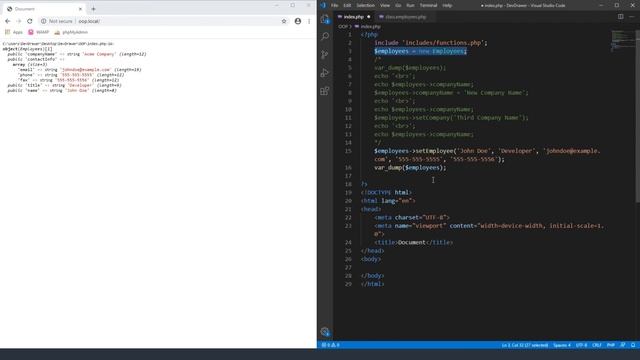This screenshot has height=360, width=640.
Task: Open the File menu
Action: click(x=335, y=5)
